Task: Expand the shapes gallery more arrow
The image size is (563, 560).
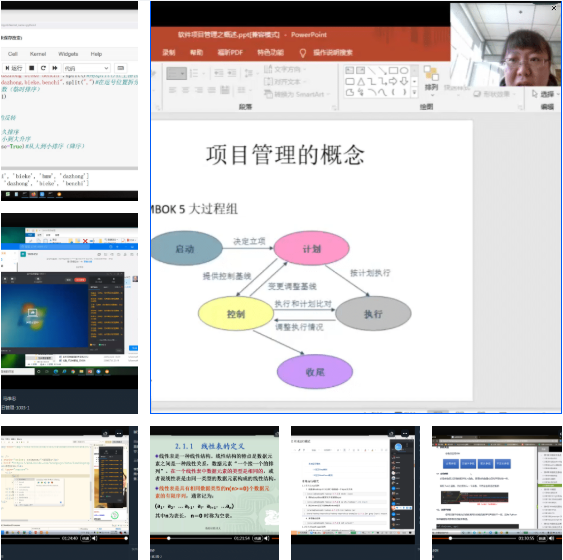Action: tap(414, 93)
